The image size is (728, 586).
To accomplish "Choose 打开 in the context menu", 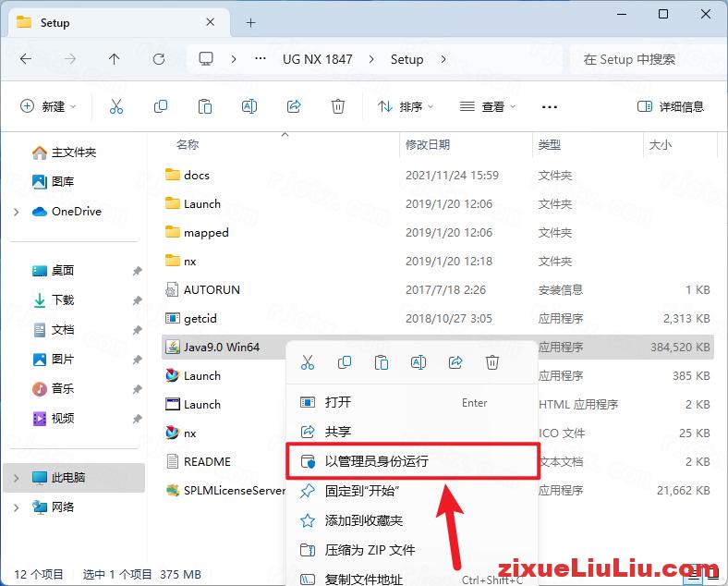I will click(x=411, y=402).
